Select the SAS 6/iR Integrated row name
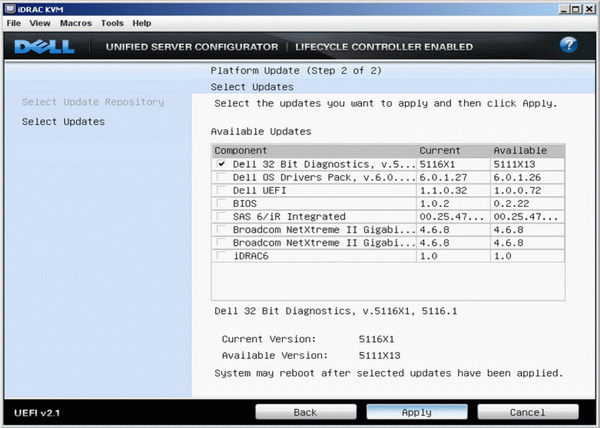The height and width of the screenshot is (428, 600). 289,216
